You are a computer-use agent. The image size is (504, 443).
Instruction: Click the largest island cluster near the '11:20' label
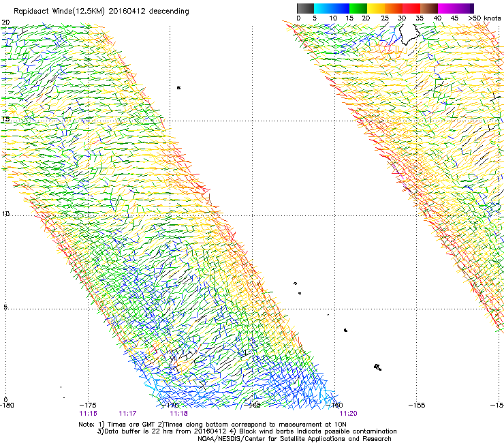point(378,367)
